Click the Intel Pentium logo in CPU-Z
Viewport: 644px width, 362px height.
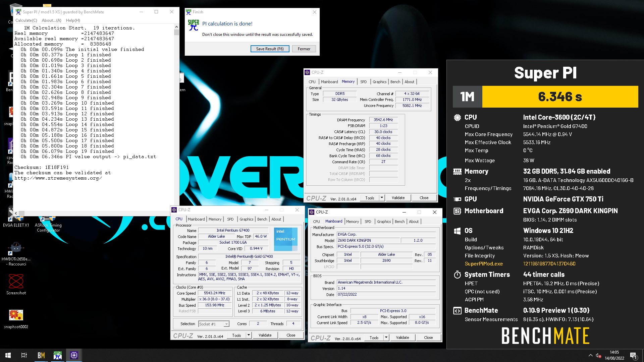[x=285, y=239]
